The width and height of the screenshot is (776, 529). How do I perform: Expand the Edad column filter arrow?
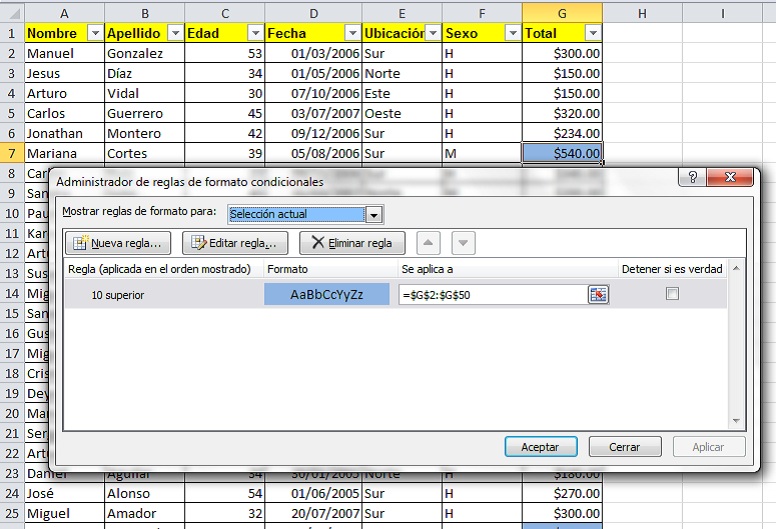tap(254, 33)
